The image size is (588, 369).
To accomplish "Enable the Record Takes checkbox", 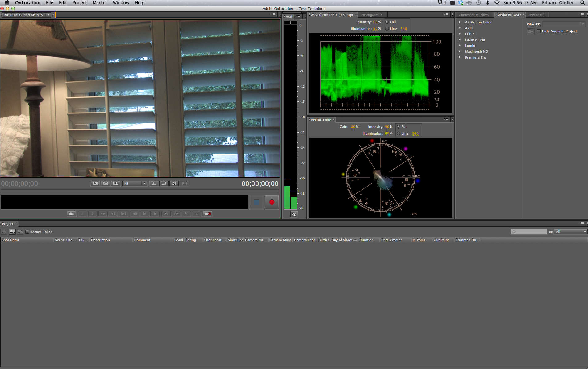I will pos(27,232).
